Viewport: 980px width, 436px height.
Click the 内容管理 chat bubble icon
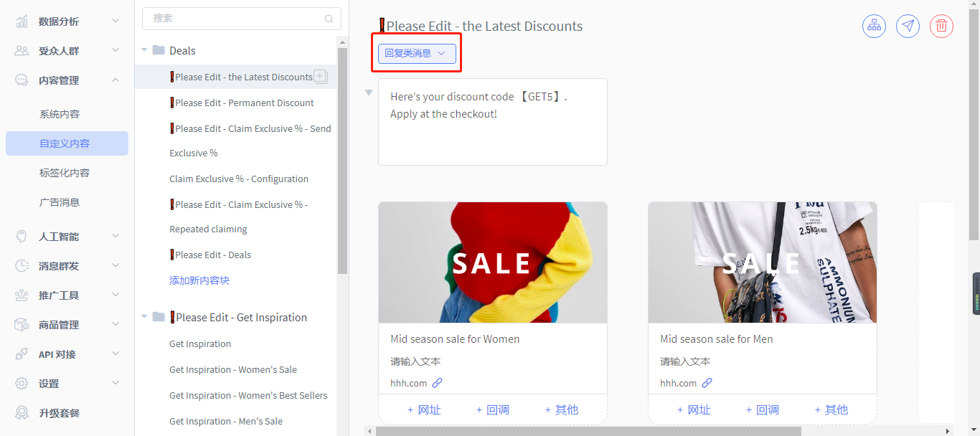22,80
